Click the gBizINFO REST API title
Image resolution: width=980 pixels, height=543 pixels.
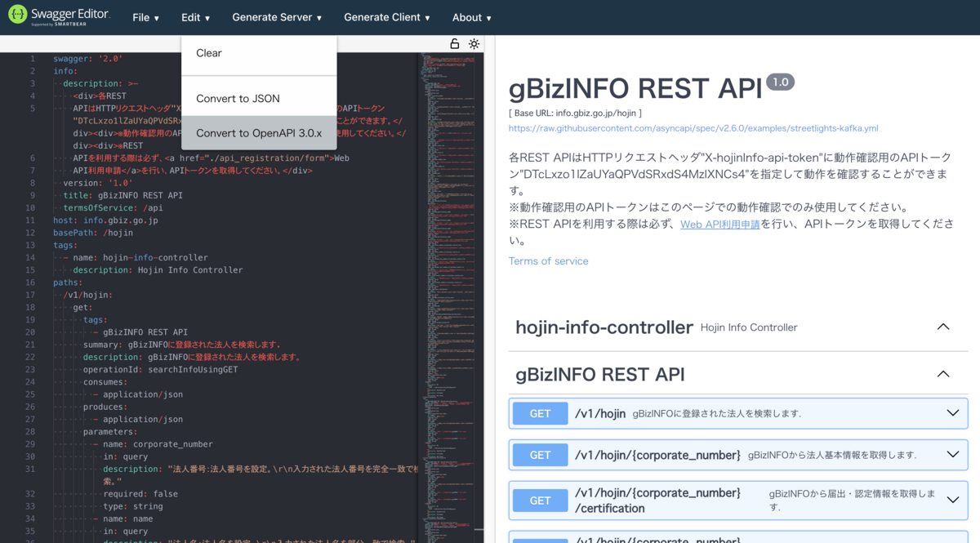(x=635, y=88)
